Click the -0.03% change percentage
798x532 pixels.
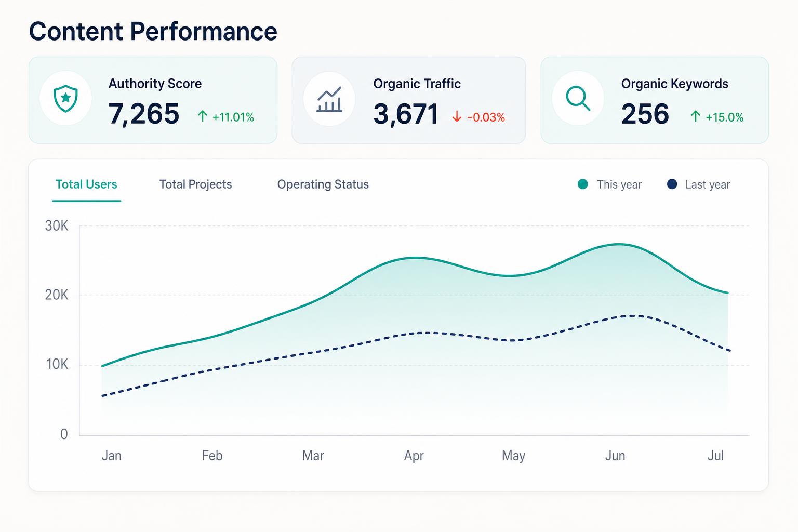click(486, 117)
